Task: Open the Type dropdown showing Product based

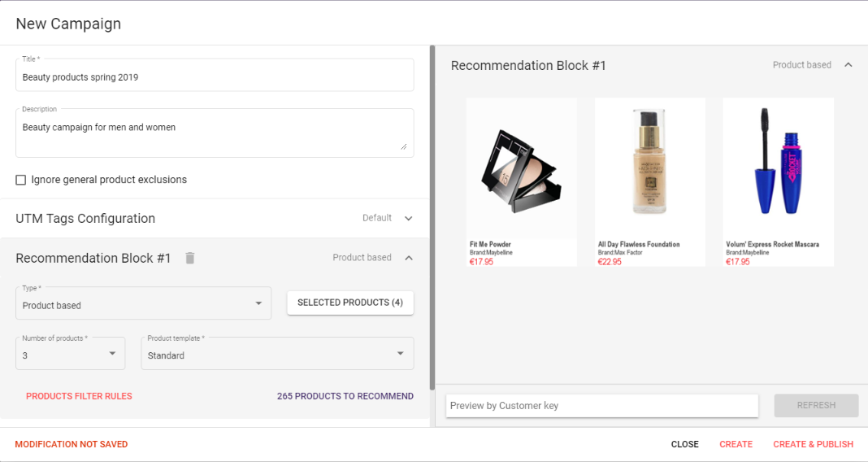Action: pyautogui.click(x=143, y=303)
